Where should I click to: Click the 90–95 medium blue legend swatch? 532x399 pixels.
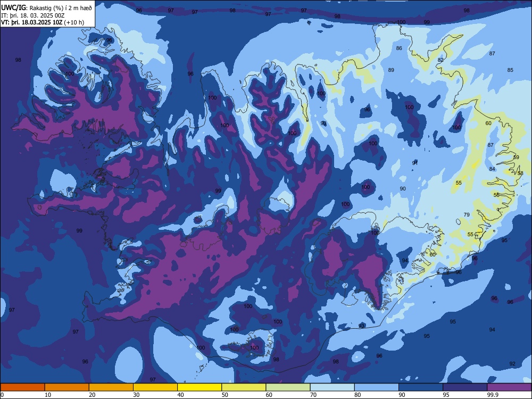421,387
